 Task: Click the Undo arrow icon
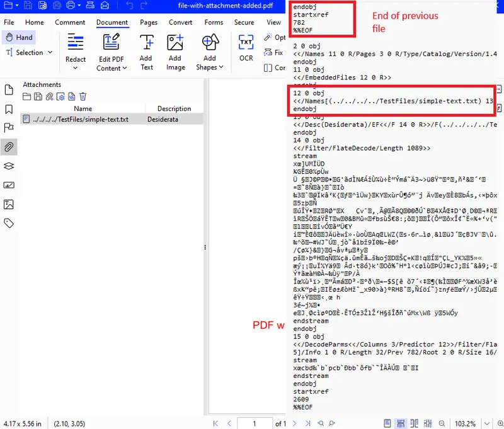[x=129, y=5]
